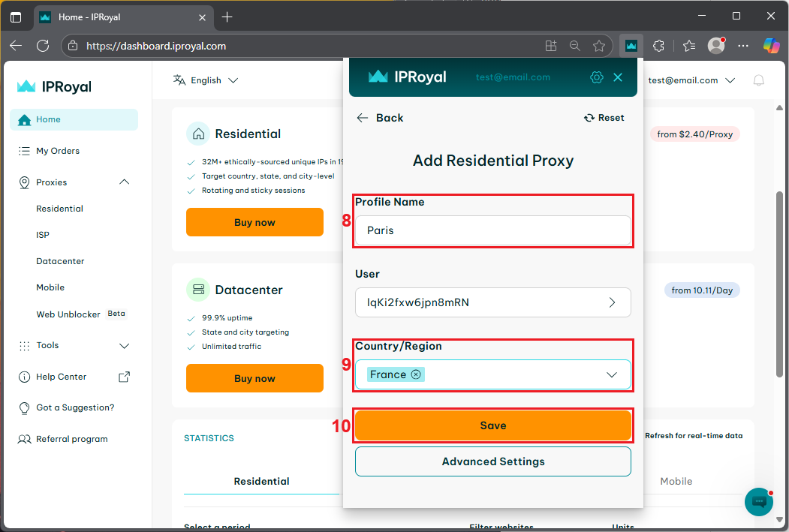Screen dimensions: 789x532
Task: Click the Datacenter server icon
Action: 198,290
